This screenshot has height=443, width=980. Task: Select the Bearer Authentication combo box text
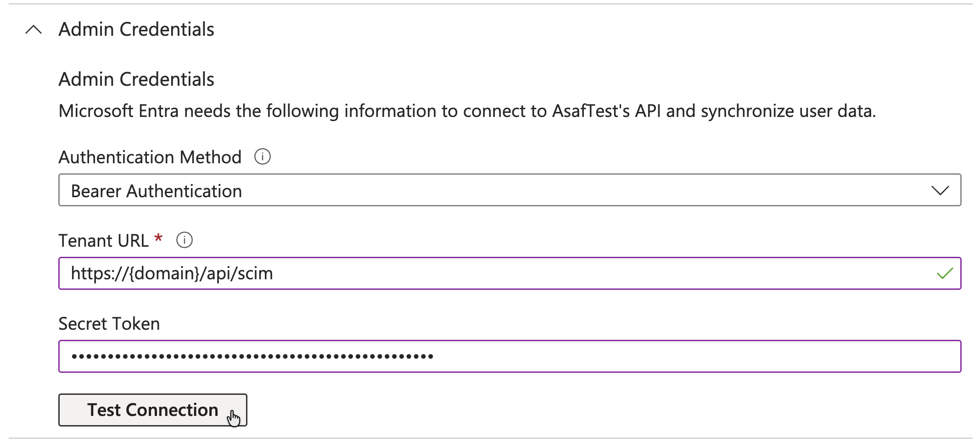click(x=157, y=191)
